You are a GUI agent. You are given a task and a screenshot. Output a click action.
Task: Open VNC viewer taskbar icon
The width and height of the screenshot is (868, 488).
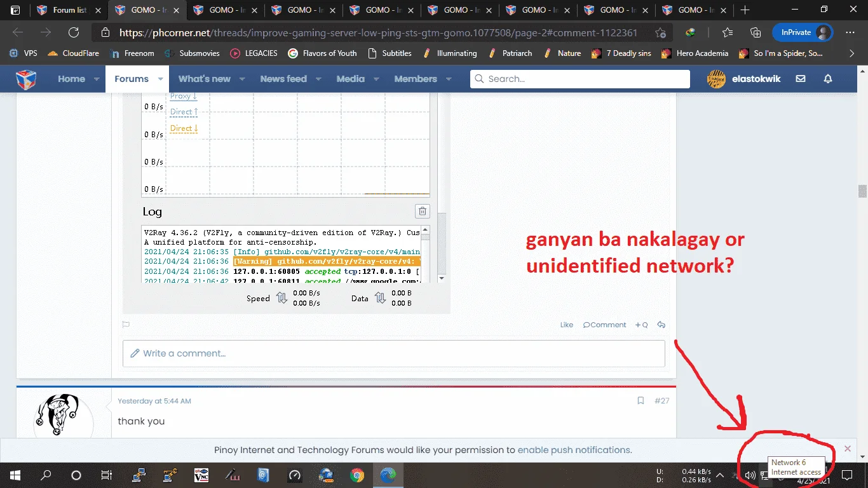pyautogui.click(x=201, y=475)
